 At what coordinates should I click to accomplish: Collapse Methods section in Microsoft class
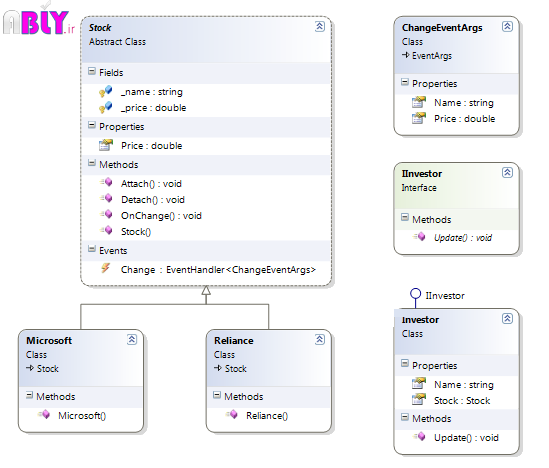[x=29, y=396]
